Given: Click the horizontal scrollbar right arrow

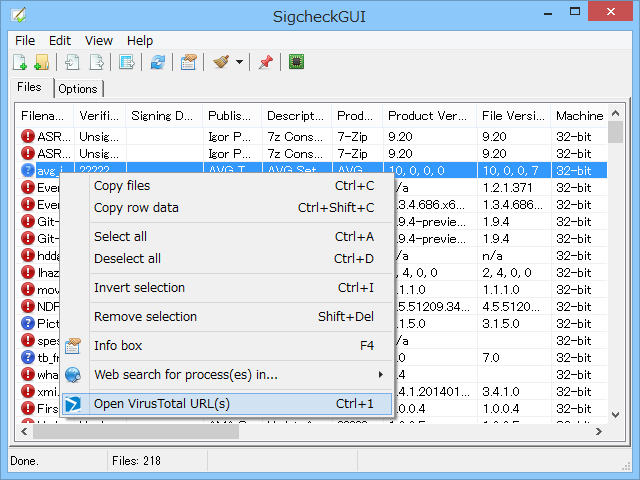Looking at the screenshot, I should (x=599, y=431).
